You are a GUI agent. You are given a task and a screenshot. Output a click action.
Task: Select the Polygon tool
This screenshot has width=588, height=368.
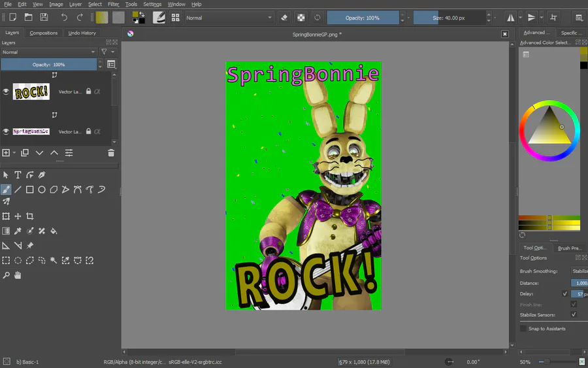54,190
